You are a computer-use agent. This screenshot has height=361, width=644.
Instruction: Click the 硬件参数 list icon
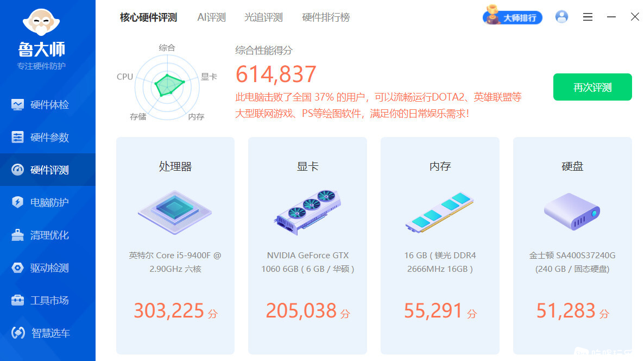[x=17, y=138]
